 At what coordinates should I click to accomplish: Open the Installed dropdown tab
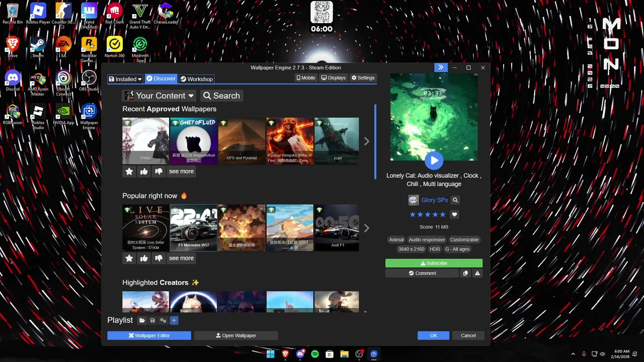125,79
